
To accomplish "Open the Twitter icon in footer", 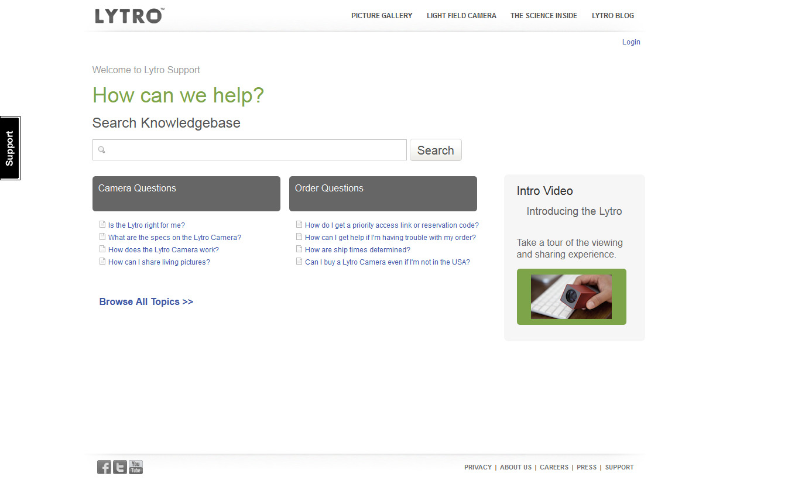I will pos(120,467).
